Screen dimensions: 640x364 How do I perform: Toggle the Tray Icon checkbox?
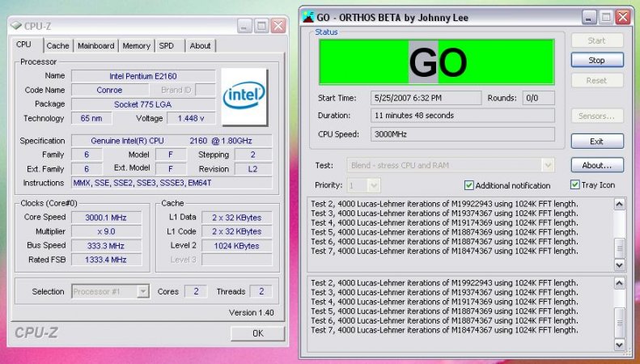coord(574,185)
